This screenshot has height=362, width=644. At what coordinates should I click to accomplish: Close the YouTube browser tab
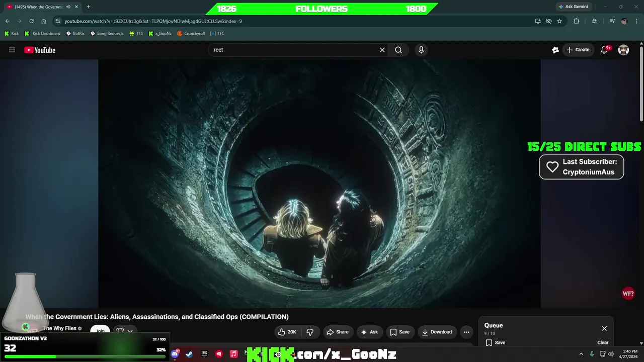coord(77,7)
